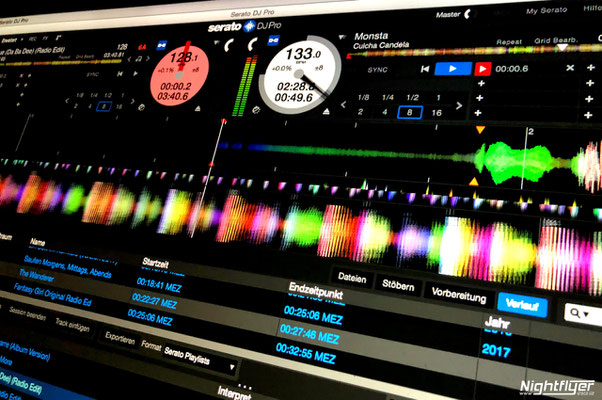Delete the cue point at 00:00.6
Viewport: 602px width, 400px height.
[570, 68]
